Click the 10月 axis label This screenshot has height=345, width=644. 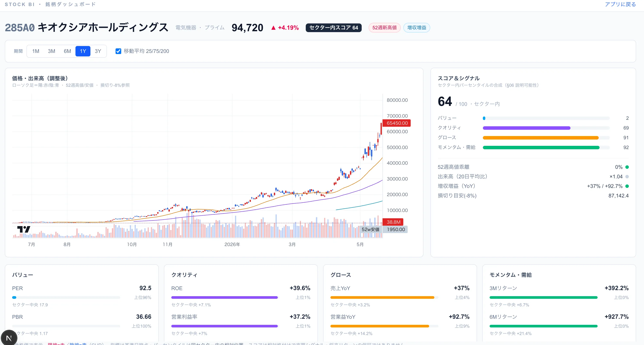click(x=132, y=244)
